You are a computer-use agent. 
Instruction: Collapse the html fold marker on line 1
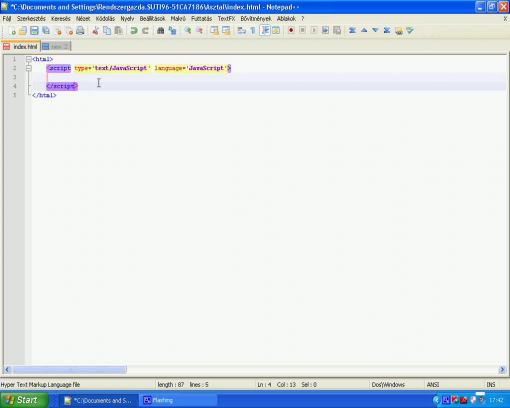pos(29,59)
